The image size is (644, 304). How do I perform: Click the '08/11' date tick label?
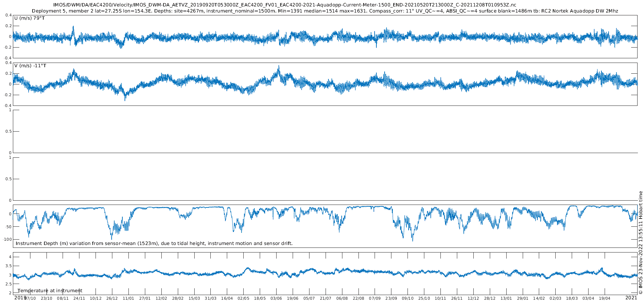63,298
